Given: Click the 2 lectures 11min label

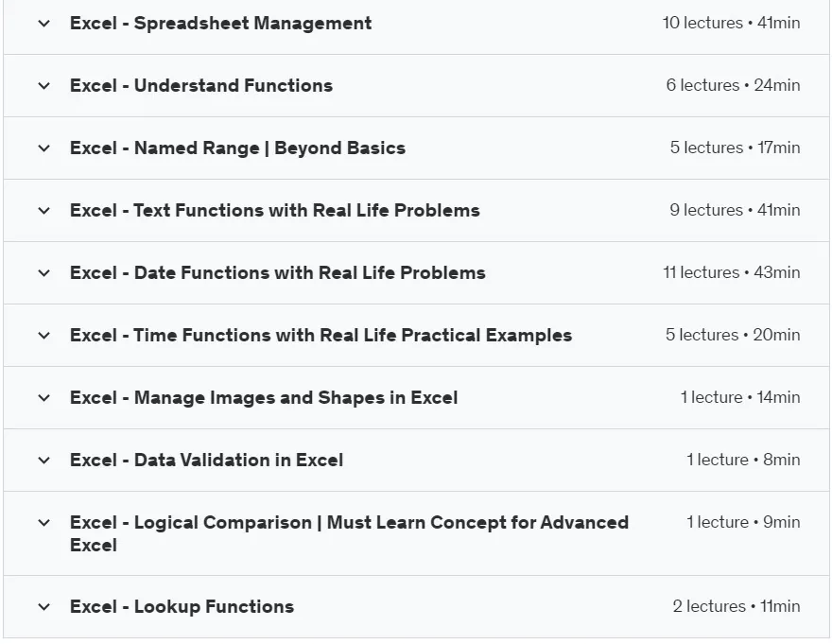Looking at the screenshot, I should click(737, 606).
